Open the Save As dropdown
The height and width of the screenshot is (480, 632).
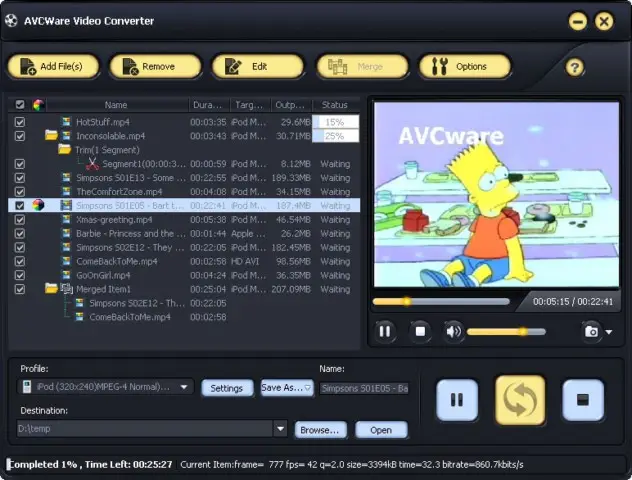click(x=287, y=388)
